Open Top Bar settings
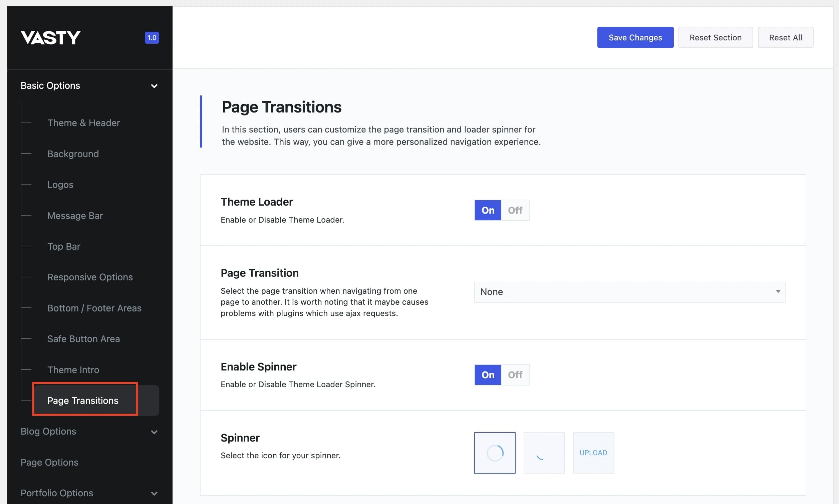The height and width of the screenshot is (504, 839). click(64, 246)
